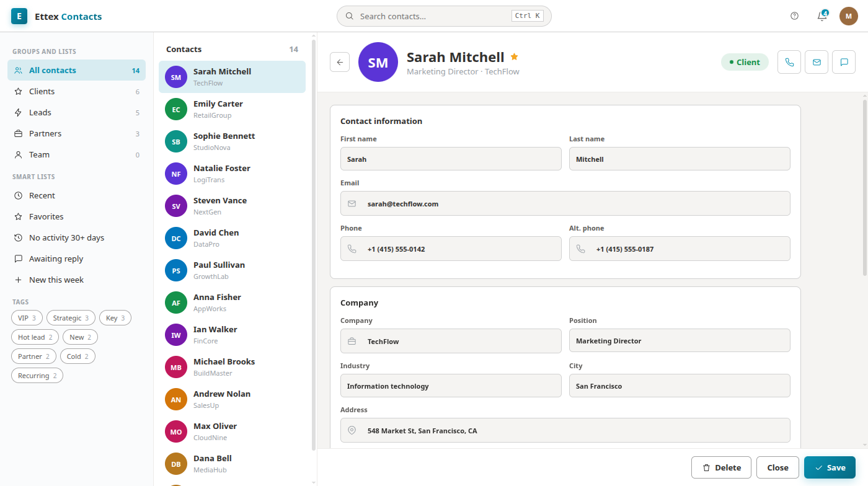
Task: Show the Favorites smart list
Action: coord(76,216)
